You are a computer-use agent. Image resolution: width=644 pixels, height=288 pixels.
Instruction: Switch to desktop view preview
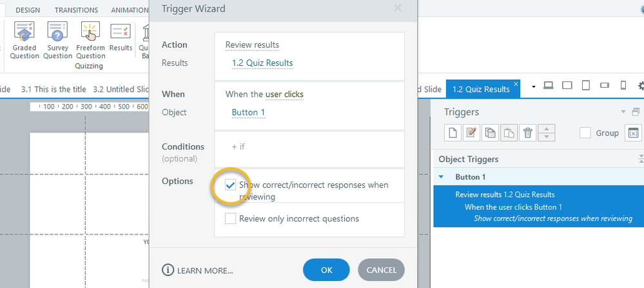tap(549, 86)
